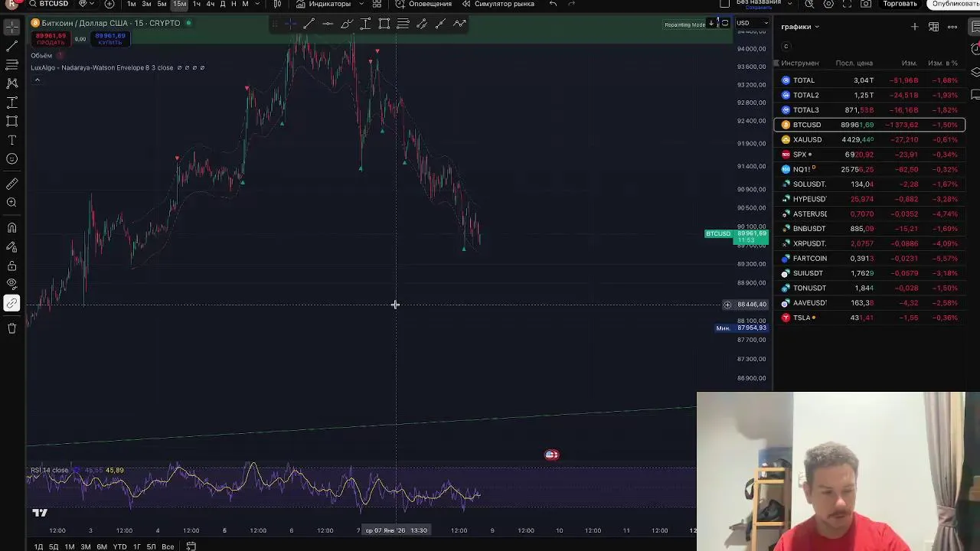The image size is (980, 551).
Task: Select the crosshair cursor tool in left sidebar
Action: (11, 28)
